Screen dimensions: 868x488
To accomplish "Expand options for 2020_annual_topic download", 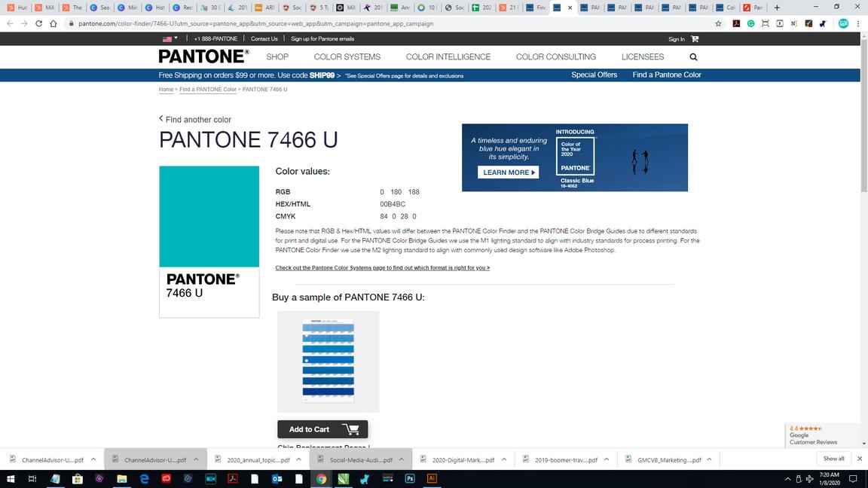I will (x=299, y=459).
